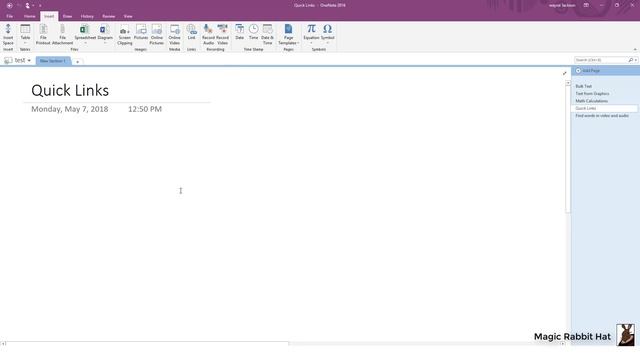Click the Diagram (Visio) button

pyautogui.click(x=105, y=34)
